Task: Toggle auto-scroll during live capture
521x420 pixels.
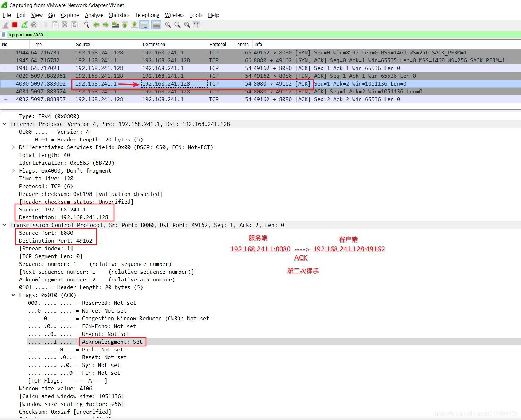Action: 144,25
